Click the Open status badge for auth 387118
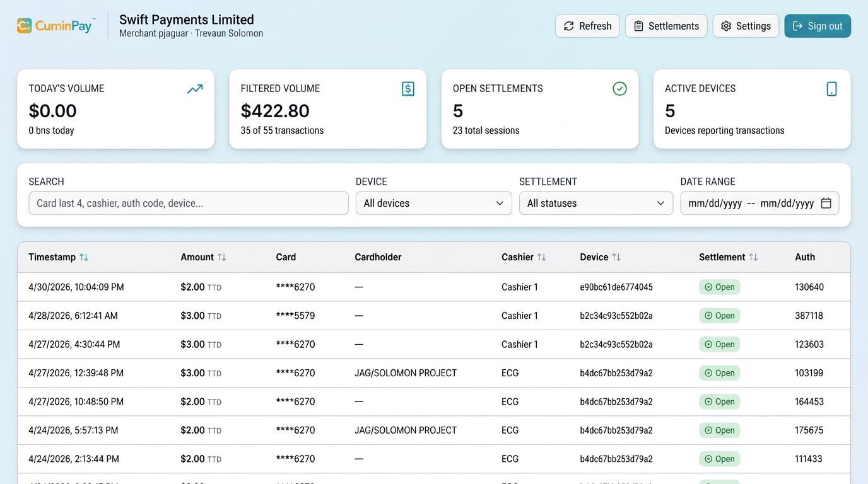This screenshot has width=868, height=484. pyautogui.click(x=719, y=316)
